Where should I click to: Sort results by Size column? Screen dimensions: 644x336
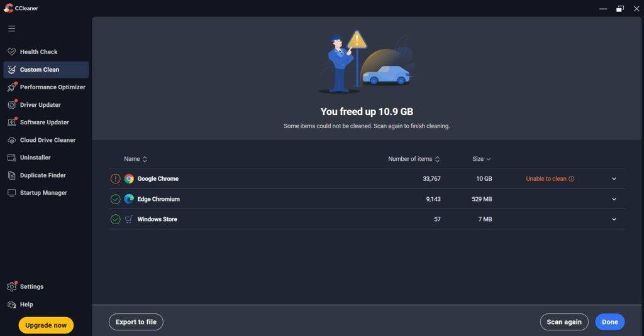coord(481,159)
